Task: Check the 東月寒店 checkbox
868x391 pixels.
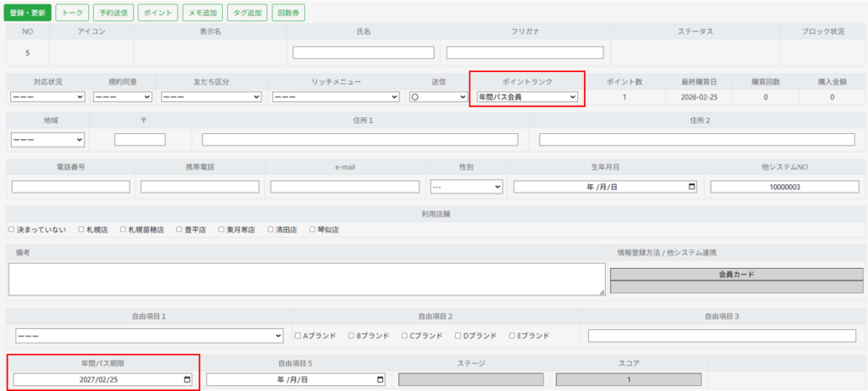Action: (221, 229)
